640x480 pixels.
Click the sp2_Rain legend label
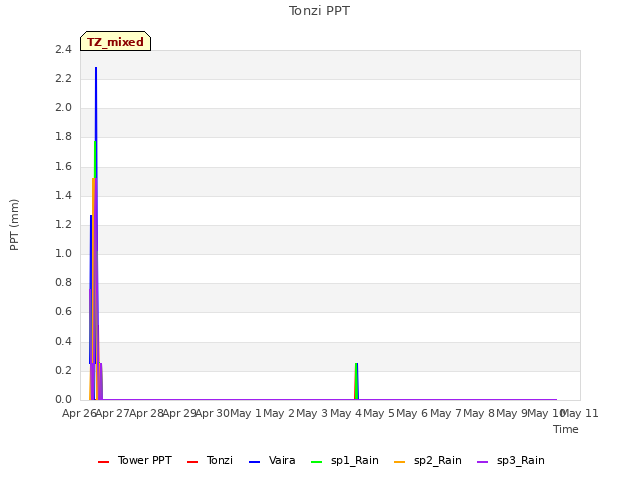click(438, 460)
